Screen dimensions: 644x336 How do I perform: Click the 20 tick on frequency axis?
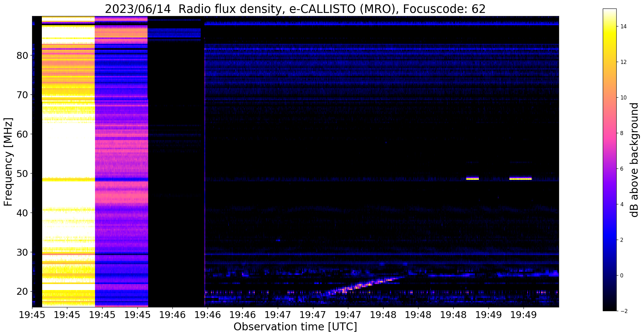(22, 292)
